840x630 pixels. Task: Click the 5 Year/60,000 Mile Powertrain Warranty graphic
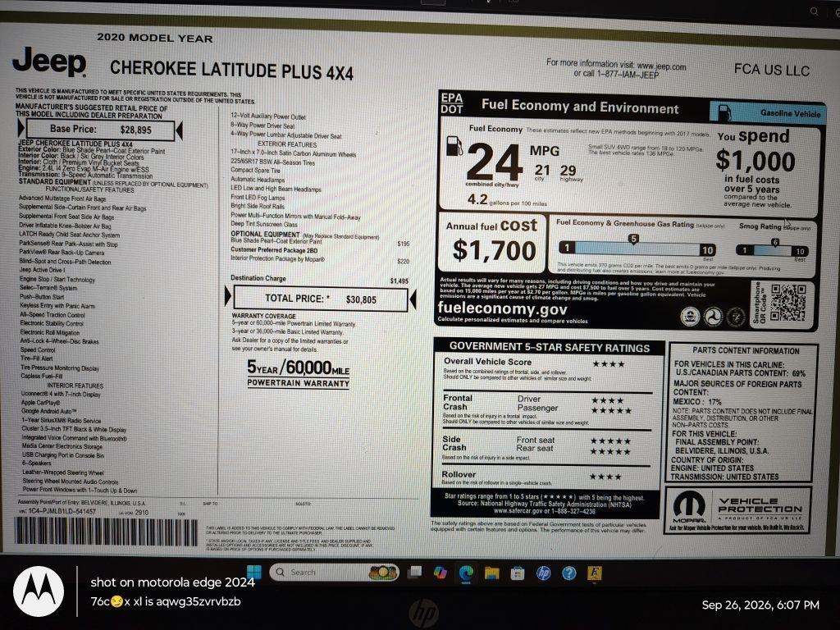[299, 373]
